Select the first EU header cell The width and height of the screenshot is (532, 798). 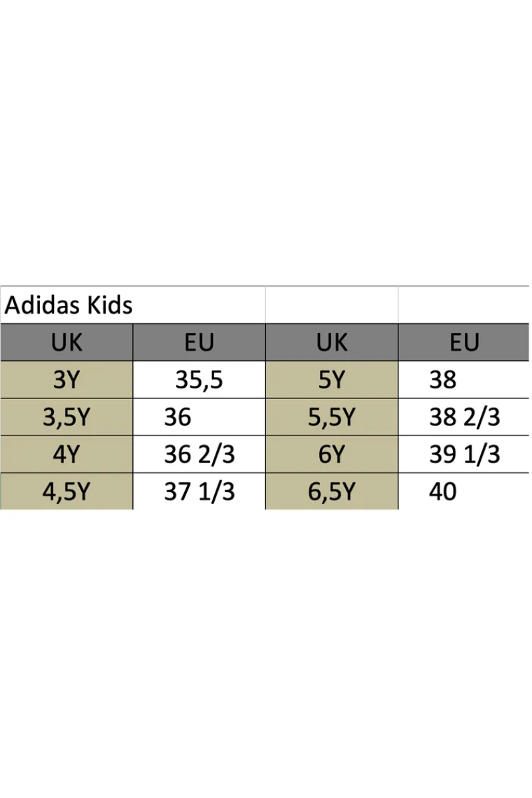point(199,342)
